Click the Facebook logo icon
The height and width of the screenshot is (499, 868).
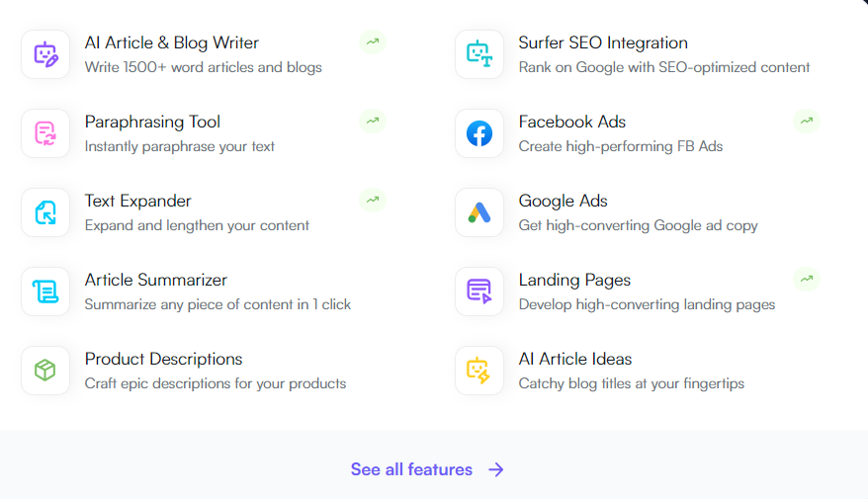click(479, 133)
